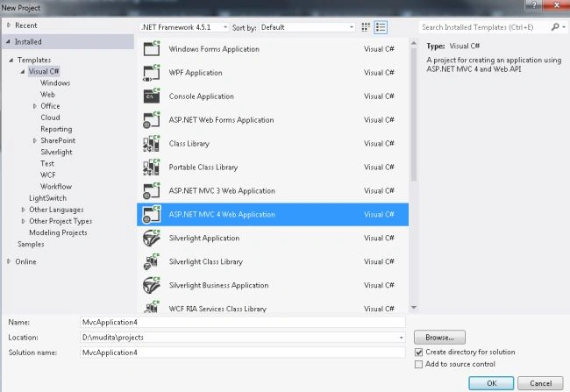Select the 'WPF Application' template name
Viewport: 570px width, 392px height.
point(196,73)
